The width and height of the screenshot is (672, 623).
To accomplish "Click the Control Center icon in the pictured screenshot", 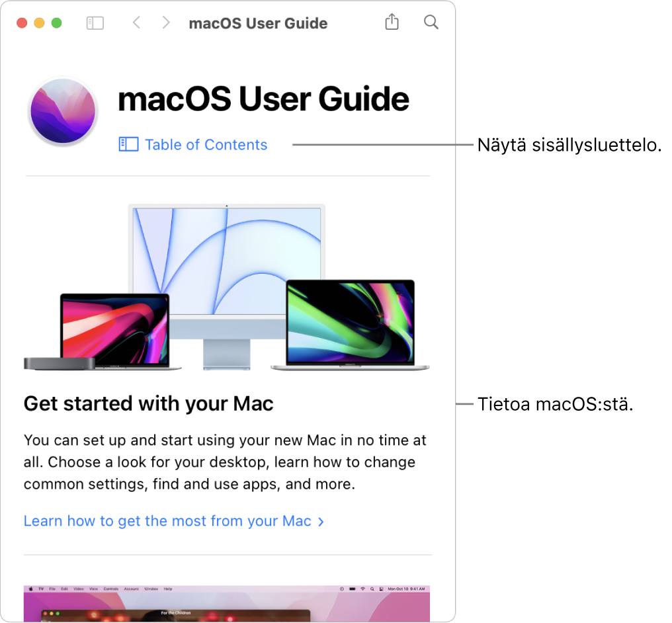I will pyautogui.click(x=381, y=587).
